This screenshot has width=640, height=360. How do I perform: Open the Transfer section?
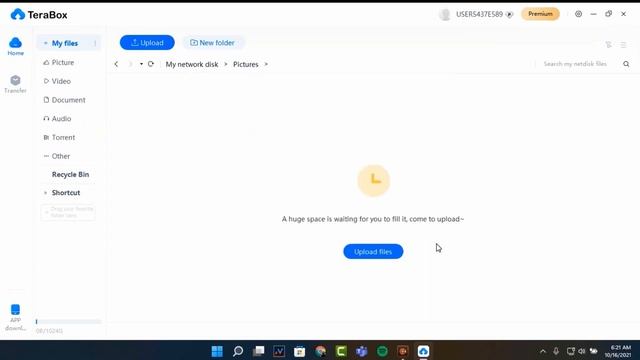click(16, 84)
